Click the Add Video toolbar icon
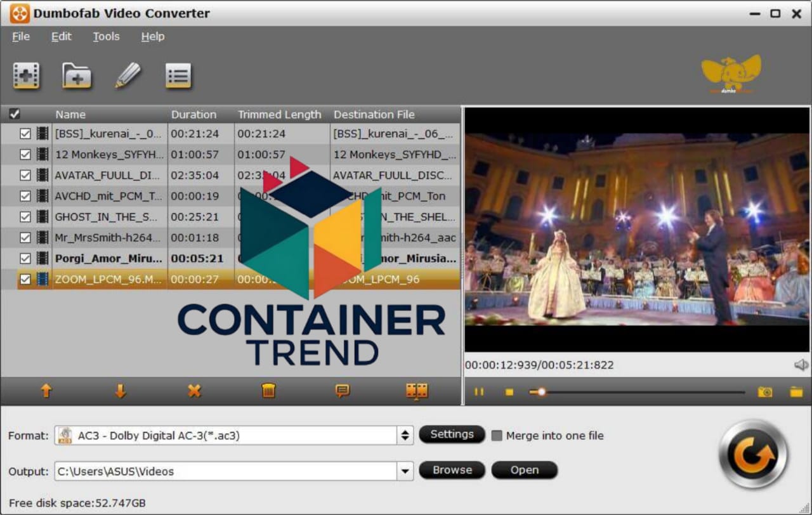This screenshot has width=812, height=515. [26, 76]
